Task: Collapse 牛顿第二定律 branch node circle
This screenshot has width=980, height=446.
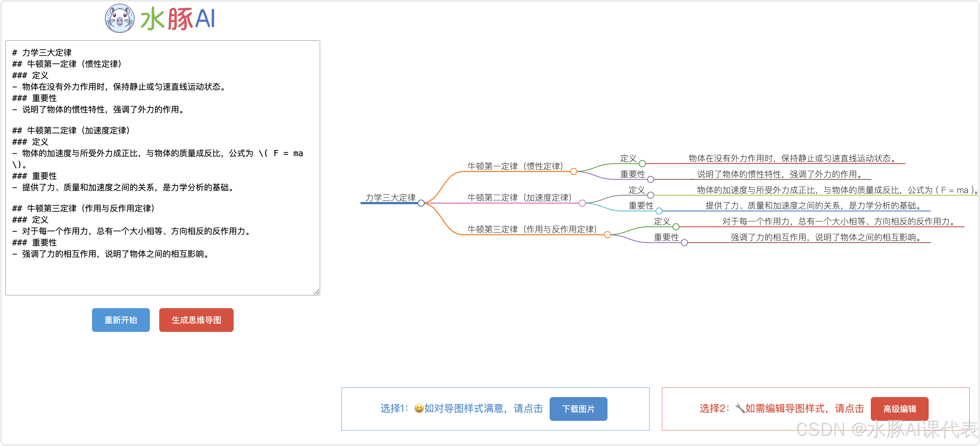Action: click(582, 203)
